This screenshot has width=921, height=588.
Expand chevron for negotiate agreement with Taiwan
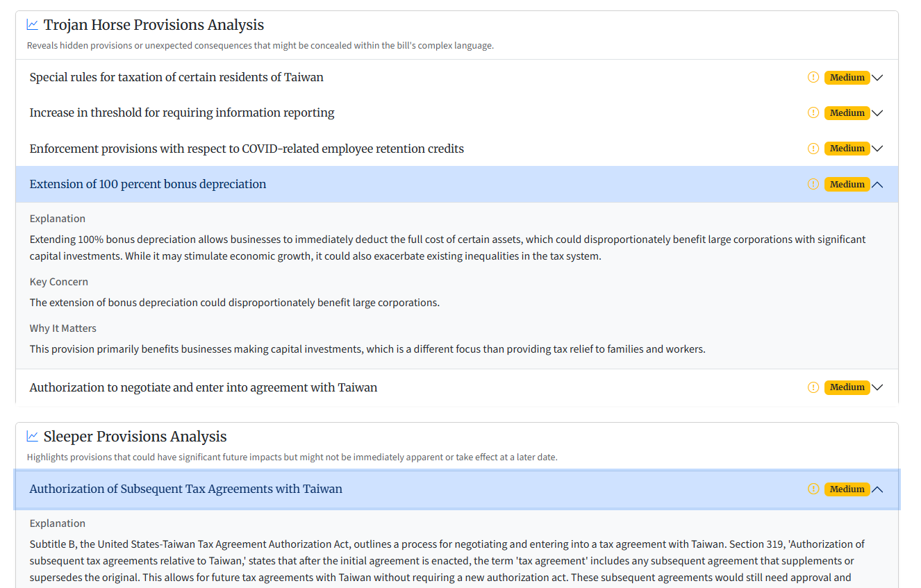pos(877,387)
